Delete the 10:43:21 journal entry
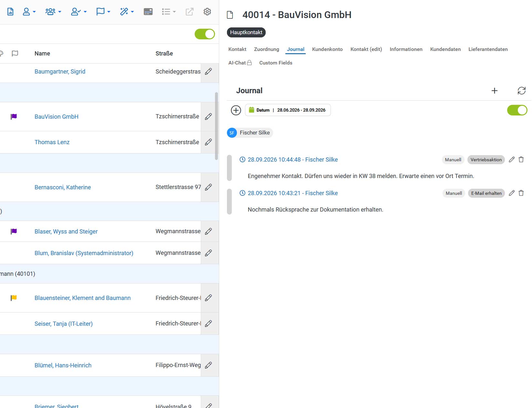 (x=521, y=193)
